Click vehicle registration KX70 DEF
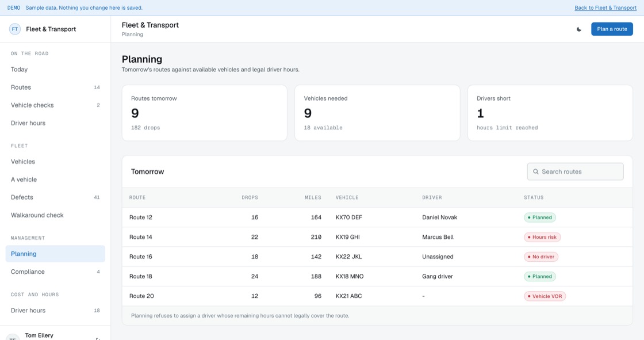The image size is (644, 340). click(x=349, y=217)
